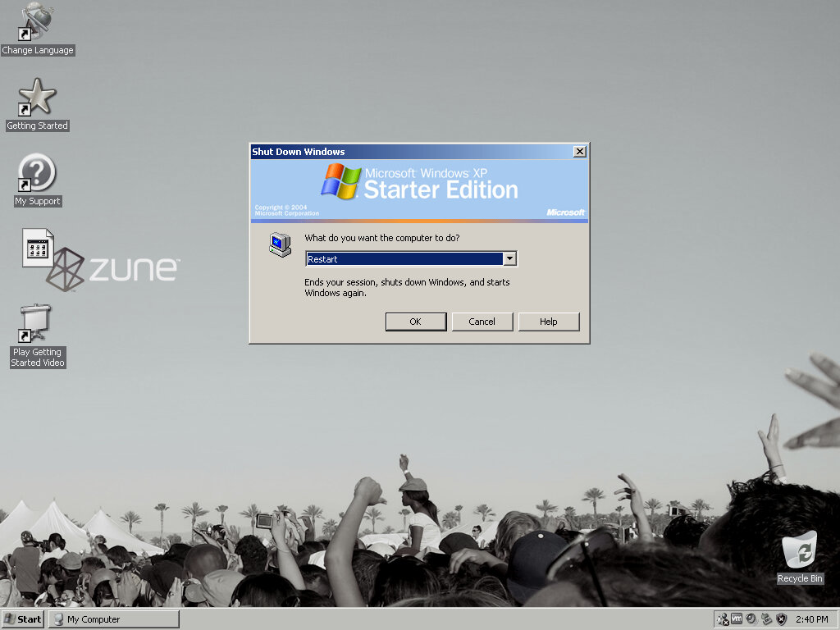Click the VMware Tools tray icon

[x=737, y=619]
